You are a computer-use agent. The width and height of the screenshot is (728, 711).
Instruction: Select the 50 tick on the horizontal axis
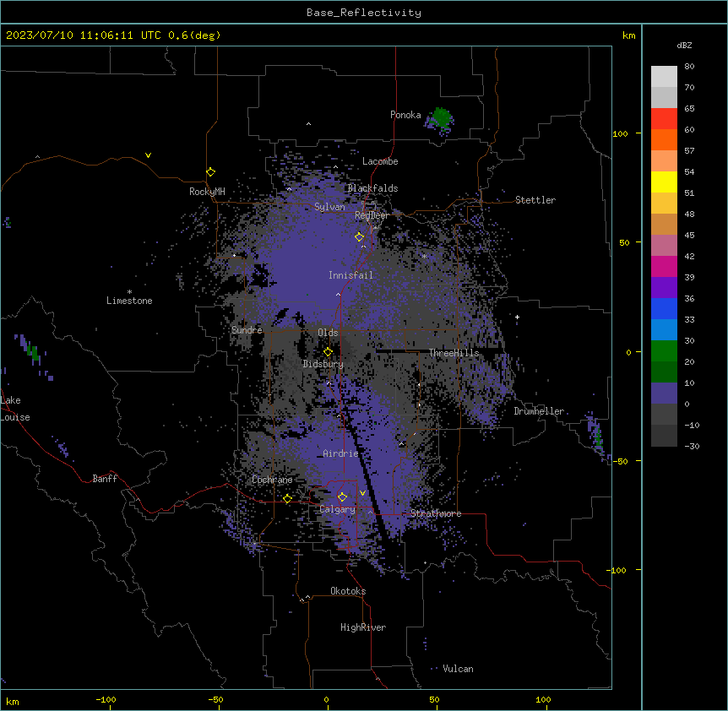(434, 699)
